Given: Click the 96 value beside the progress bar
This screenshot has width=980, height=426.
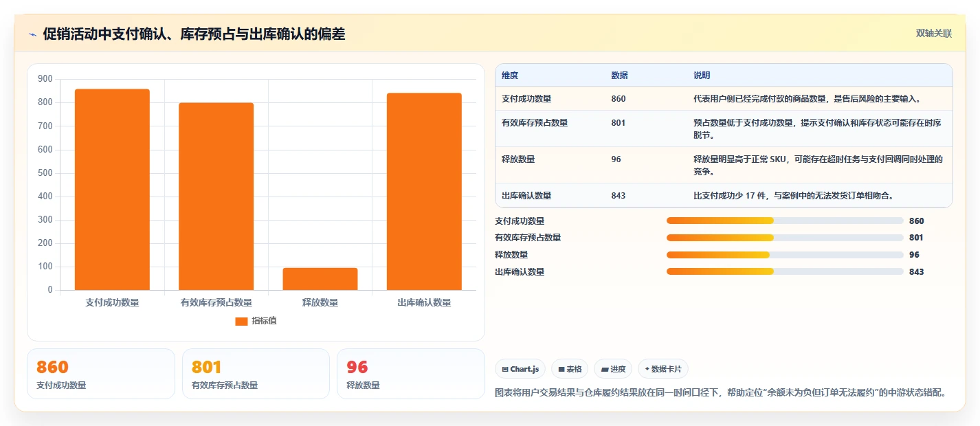Looking at the screenshot, I should coord(914,255).
